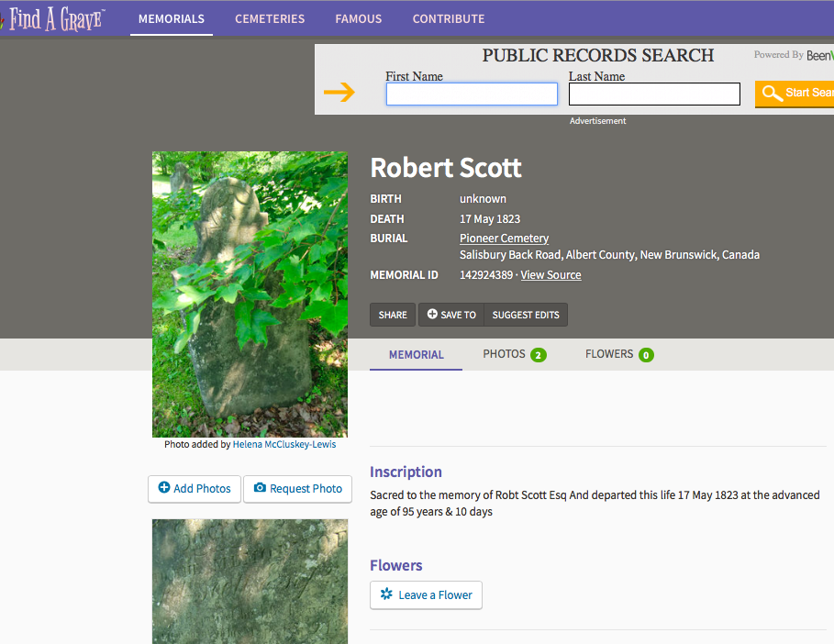The image size is (834, 644).
Task: Open the Pioneer Cemetery link
Action: pyautogui.click(x=504, y=239)
